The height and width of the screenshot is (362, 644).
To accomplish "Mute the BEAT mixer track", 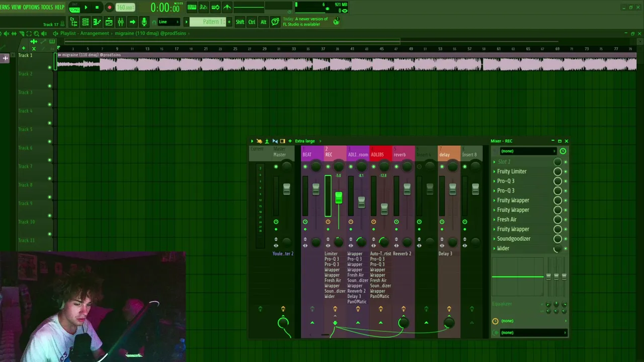I will (305, 166).
